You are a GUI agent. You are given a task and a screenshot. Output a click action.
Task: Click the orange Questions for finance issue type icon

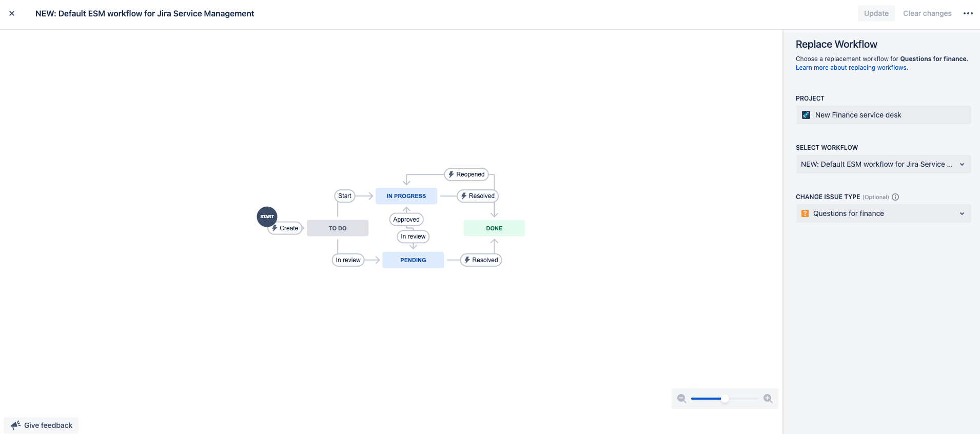pyautogui.click(x=805, y=213)
